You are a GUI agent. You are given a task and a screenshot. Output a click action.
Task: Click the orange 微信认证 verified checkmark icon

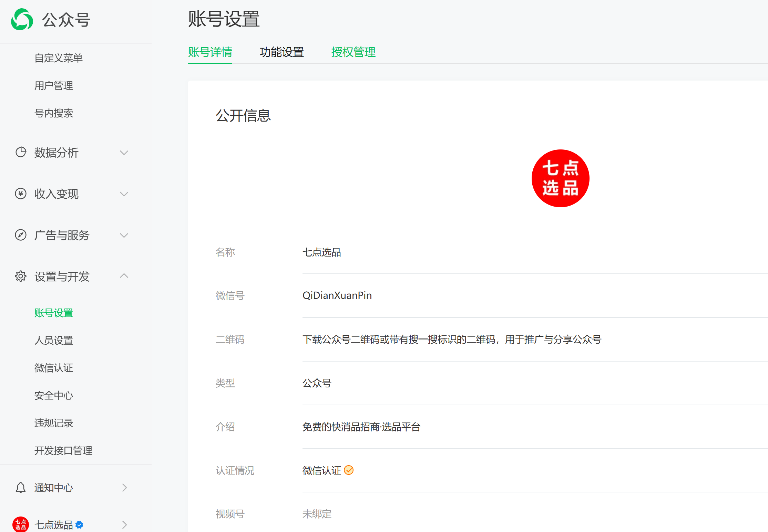pyautogui.click(x=349, y=470)
